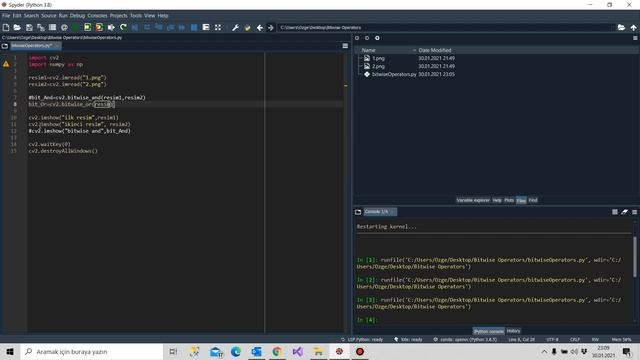640x360 pixels.
Task: Select Python console tab
Action: pos(489,331)
